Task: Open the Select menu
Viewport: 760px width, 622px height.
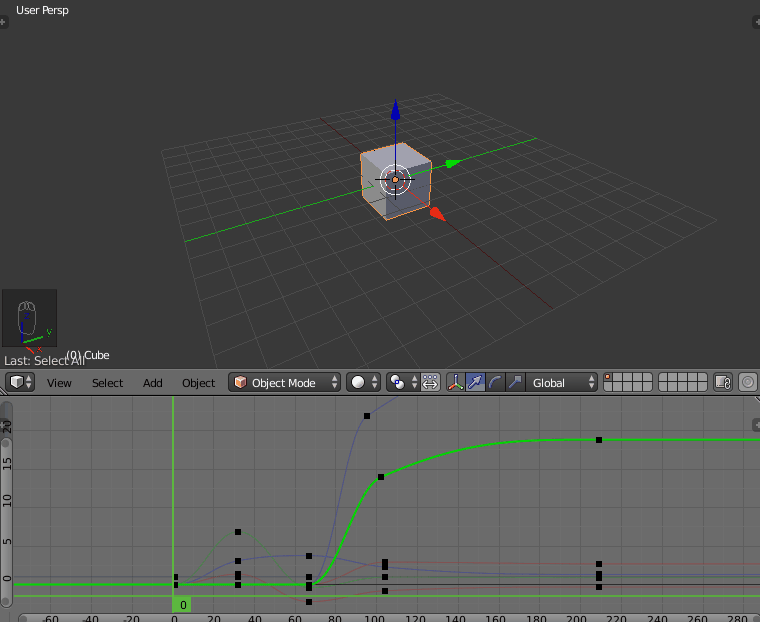Action: coord(107,383)
